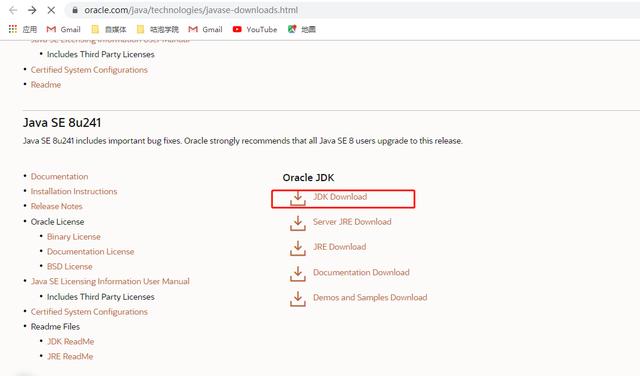Open the first Gmail bookmark
This screenshot has width=640, height=376.
click(x=63, y=29)
